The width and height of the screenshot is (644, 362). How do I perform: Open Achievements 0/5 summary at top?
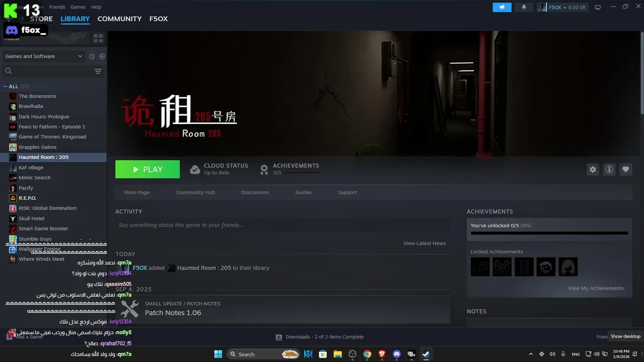(x=289, y=169)
